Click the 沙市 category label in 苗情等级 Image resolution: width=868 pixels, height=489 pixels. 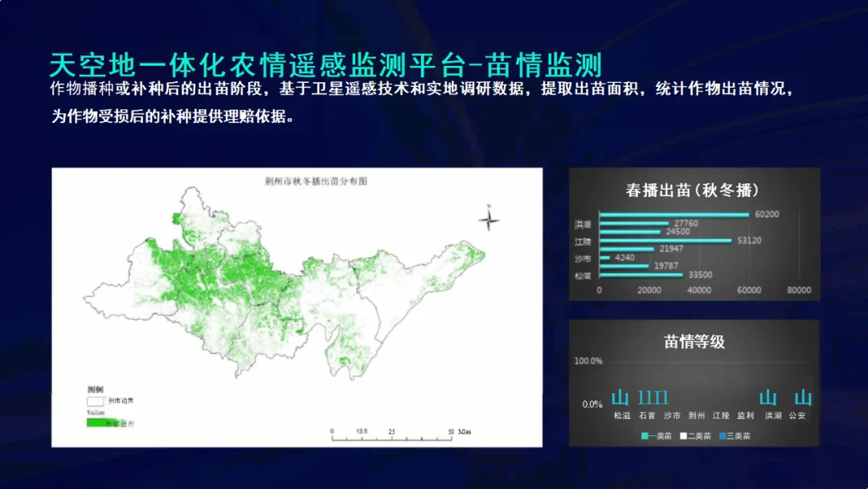point(672,415)
